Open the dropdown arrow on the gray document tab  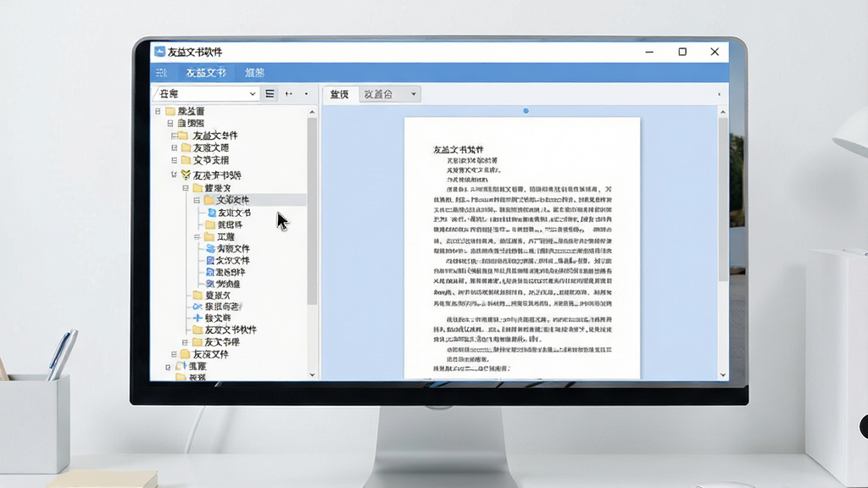pyautogui.click(x=413, y=94)
